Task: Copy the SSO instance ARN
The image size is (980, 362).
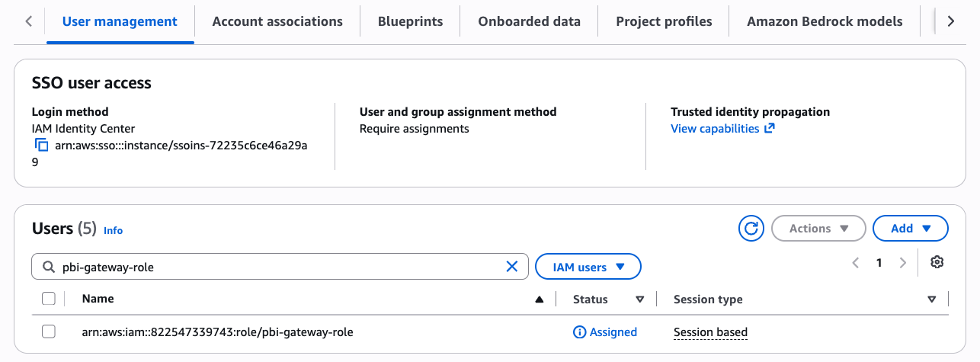Action: [41, 145]
